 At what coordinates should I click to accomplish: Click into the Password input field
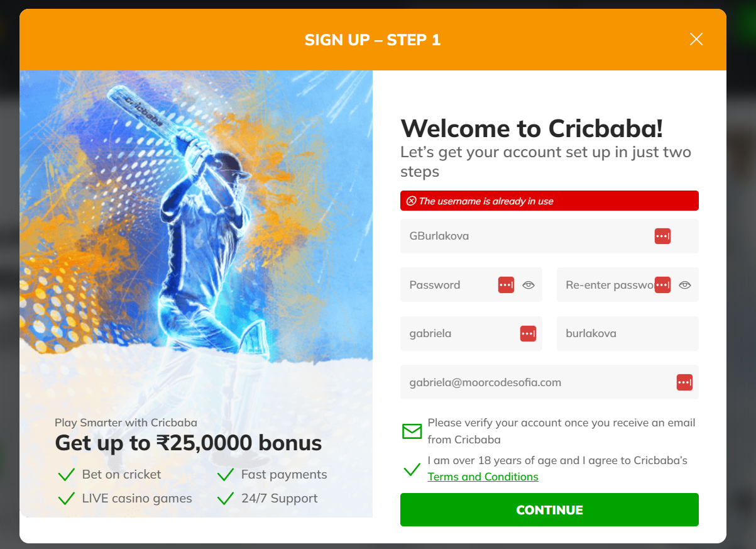point(449,285)
